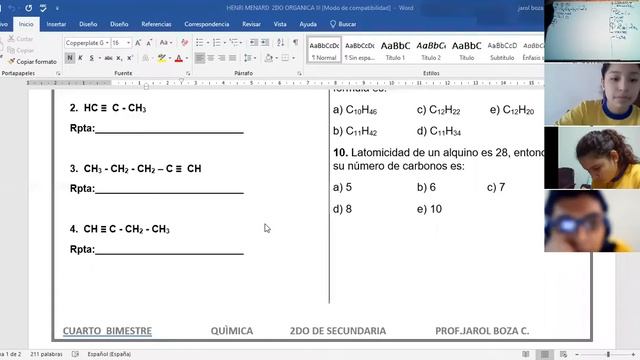
Task: Open the Inicio ribbon tab
Action: [26, 24]
